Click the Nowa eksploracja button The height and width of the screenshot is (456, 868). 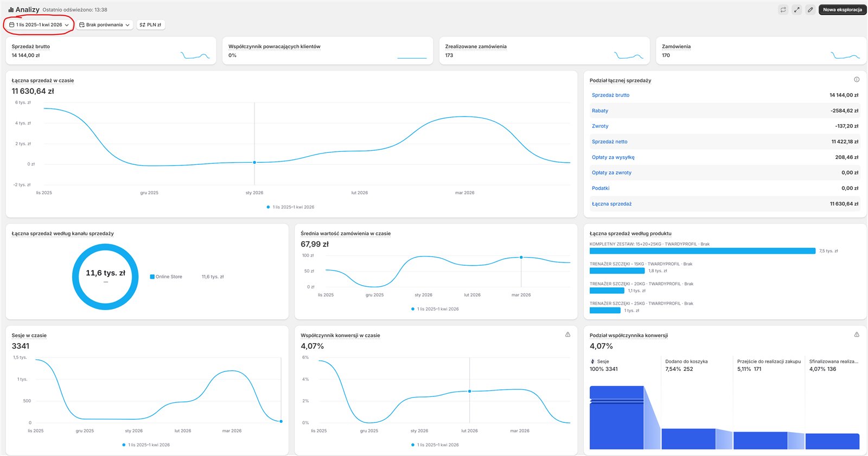pyautogui.click(x=842, y=10)
